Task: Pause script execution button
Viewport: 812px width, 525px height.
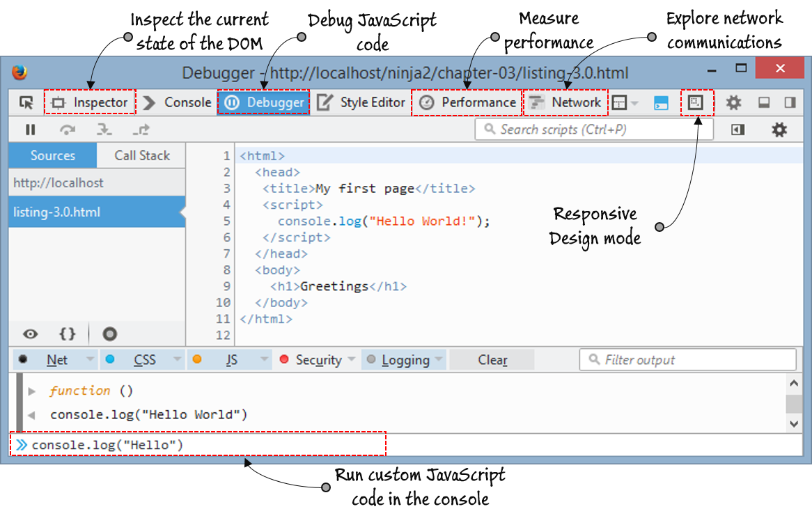Action: click(x=31, y=130)
